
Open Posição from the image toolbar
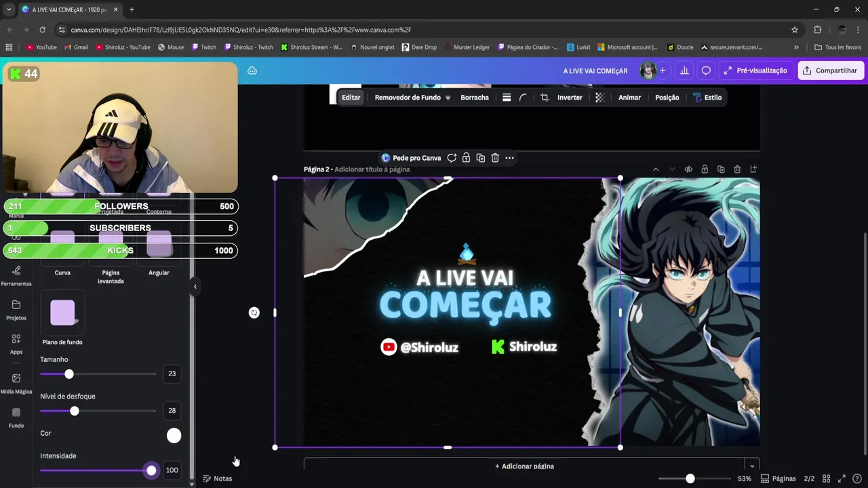(667, 98)
